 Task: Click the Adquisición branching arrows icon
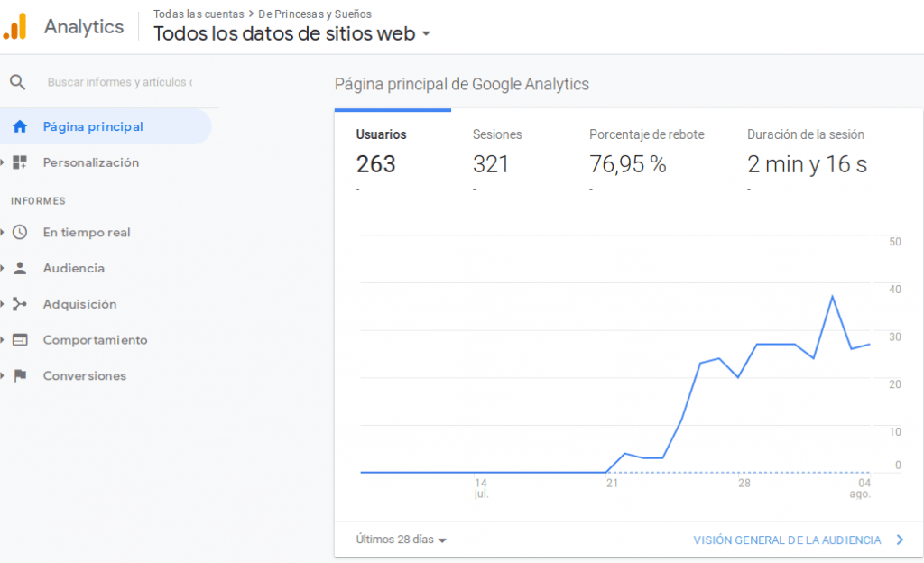[x=20, y=304]
